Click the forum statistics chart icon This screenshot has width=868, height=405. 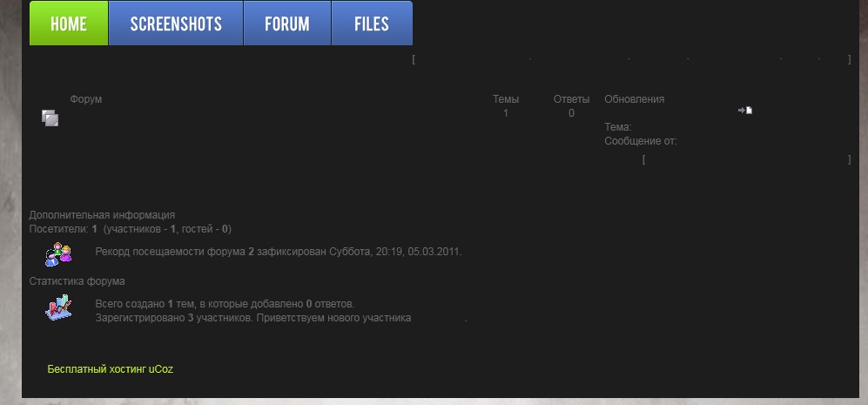[58, 307]
